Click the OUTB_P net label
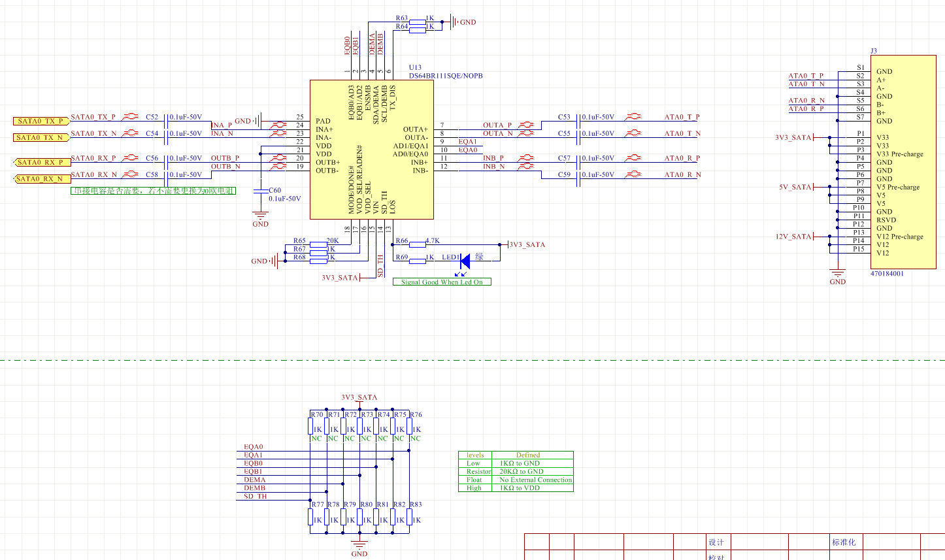This screenshot has width=945, height=560. point(225,158)
